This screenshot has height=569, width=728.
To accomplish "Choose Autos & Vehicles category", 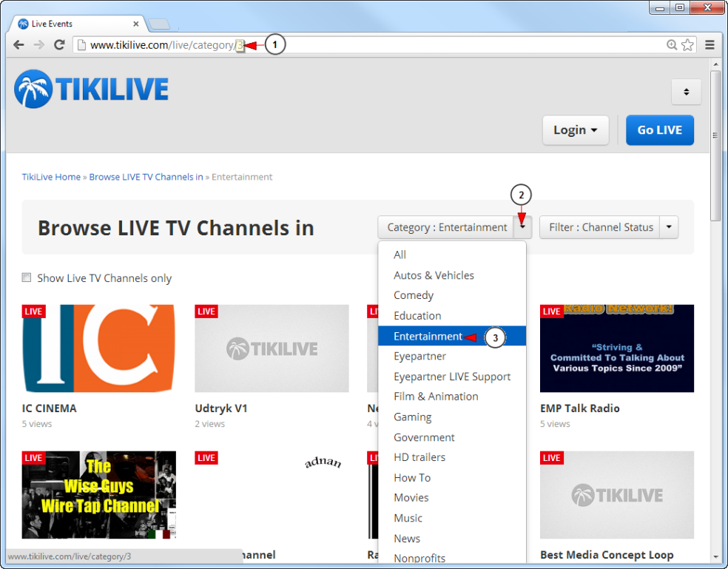I will click(452, 275).
